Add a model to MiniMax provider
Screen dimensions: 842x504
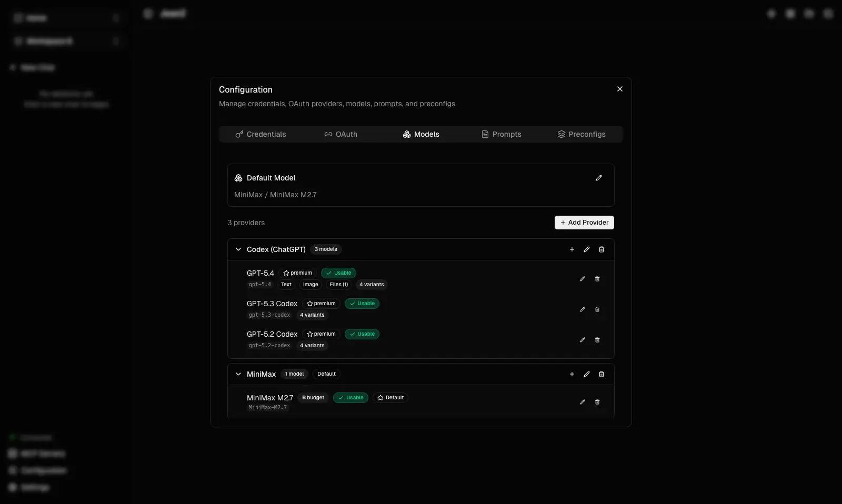pos(572,374)
